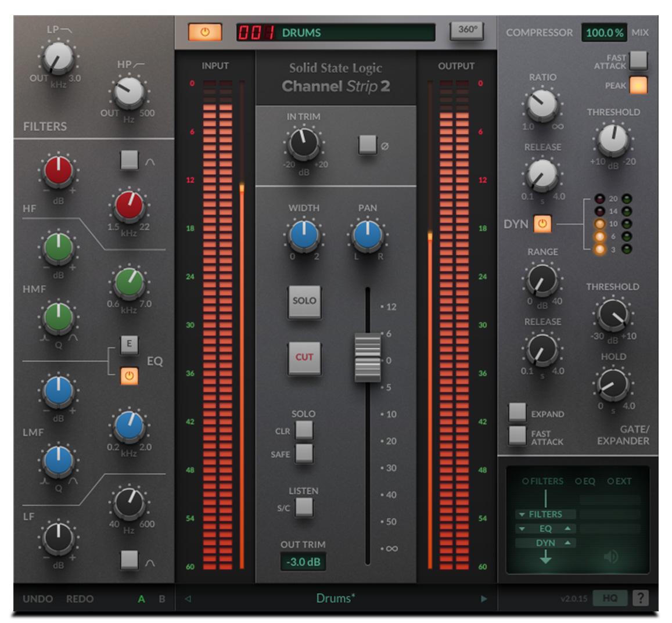Screen dimensions: 672x623
Task: Click the IN TRIM knob
Action: 303,143
